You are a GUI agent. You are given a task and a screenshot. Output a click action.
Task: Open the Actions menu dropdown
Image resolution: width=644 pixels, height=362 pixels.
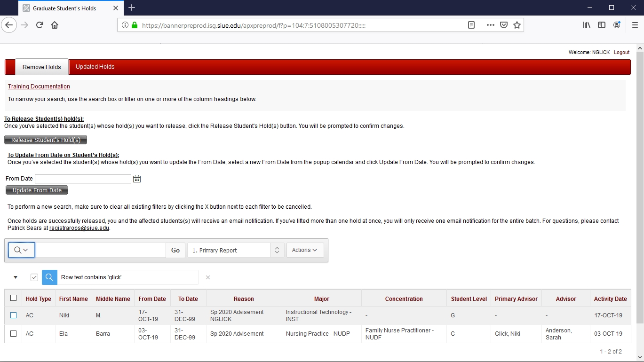coord(305,250)
